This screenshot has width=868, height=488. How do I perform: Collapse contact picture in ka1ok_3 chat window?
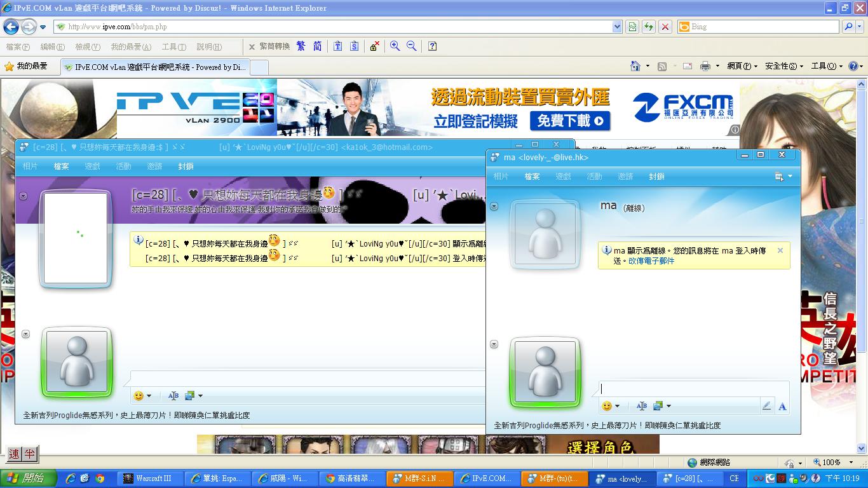pyautogui.click(x=24, y=196)
